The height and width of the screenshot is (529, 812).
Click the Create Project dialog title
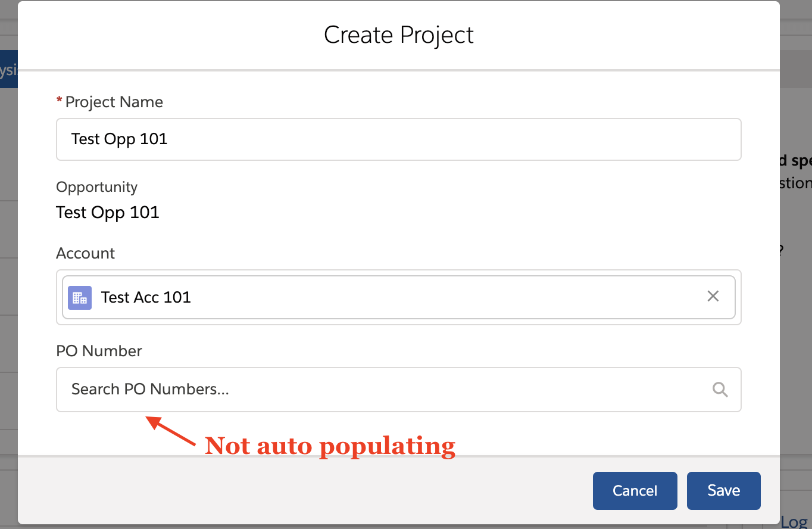398,35
